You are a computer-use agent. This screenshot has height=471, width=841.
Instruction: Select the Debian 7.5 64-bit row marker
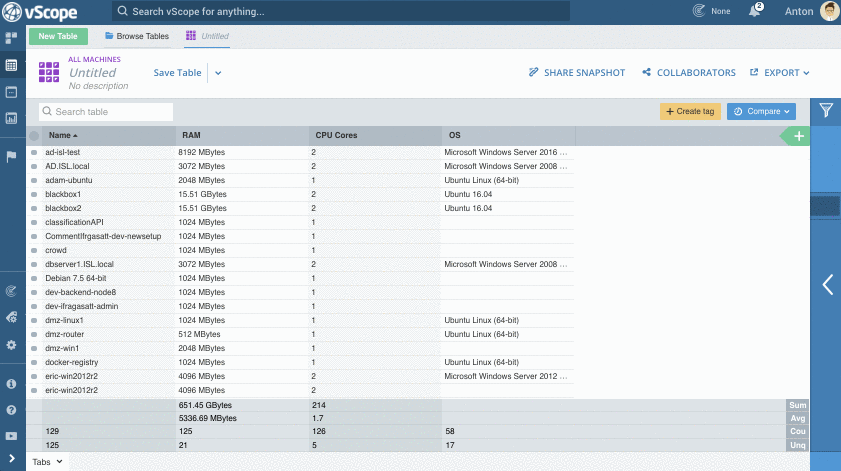[34, 278]
